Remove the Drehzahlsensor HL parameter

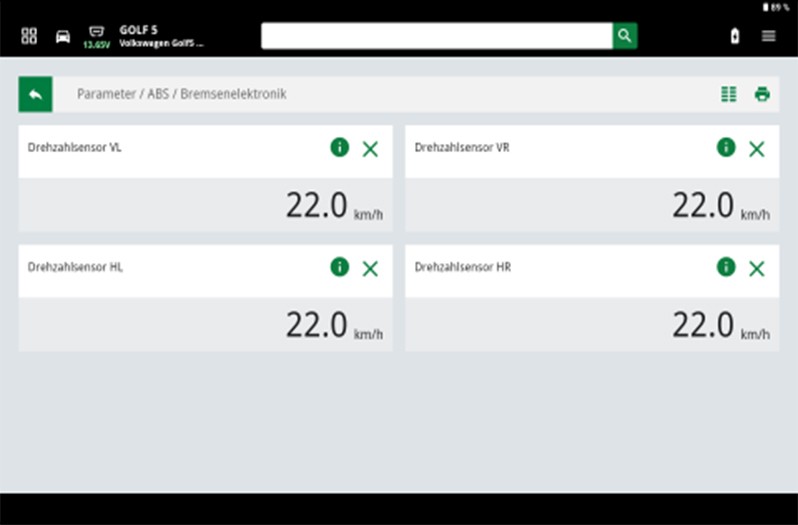[370, 268]
